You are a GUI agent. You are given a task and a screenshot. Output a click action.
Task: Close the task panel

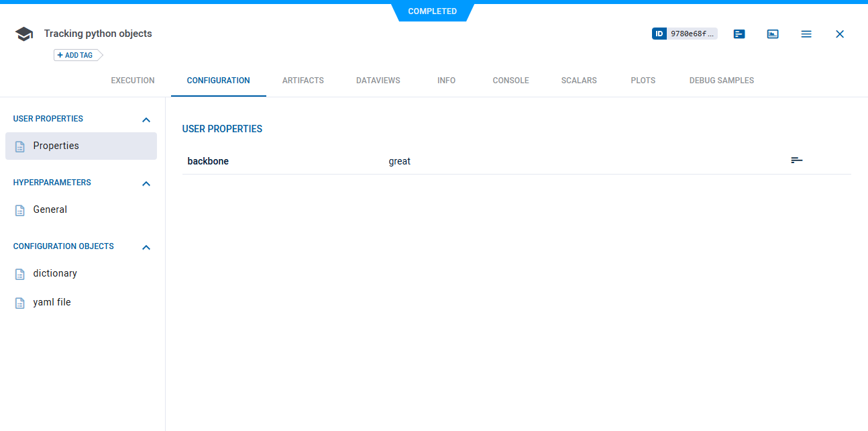click(x=840, y=34)
